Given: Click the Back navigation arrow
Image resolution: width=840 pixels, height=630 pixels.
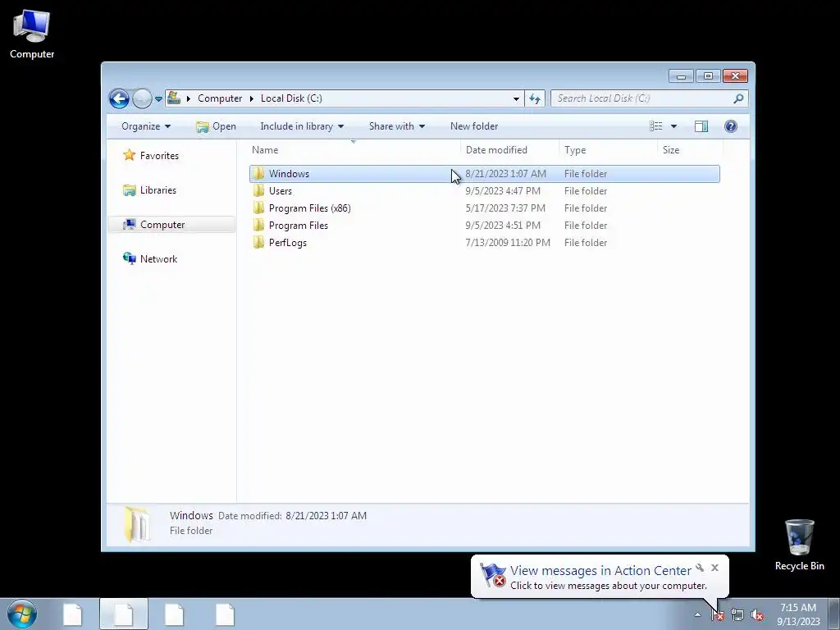Looking at the screenshot, I should [x=119, y=98].
